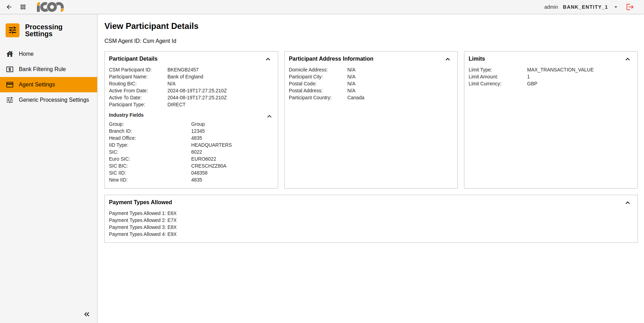Screen dimensions: 644x323
Task: Click the logout icon
Action: [630, 7]
